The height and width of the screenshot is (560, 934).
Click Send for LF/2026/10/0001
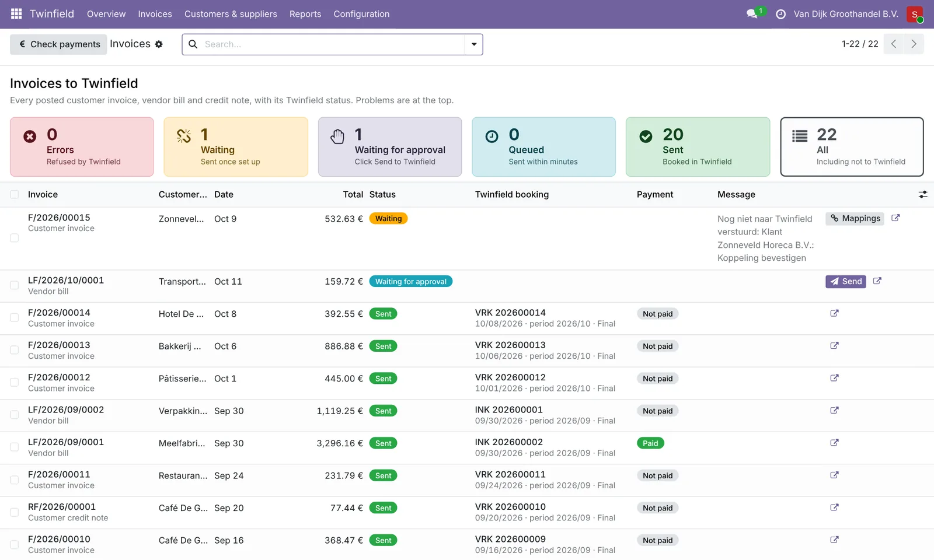tap(846, 281)
